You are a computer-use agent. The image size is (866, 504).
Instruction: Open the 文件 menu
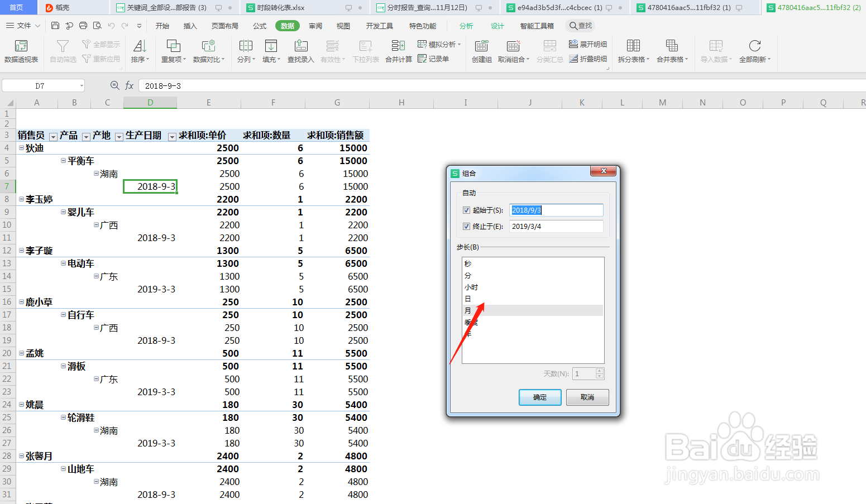click(23, 26)
